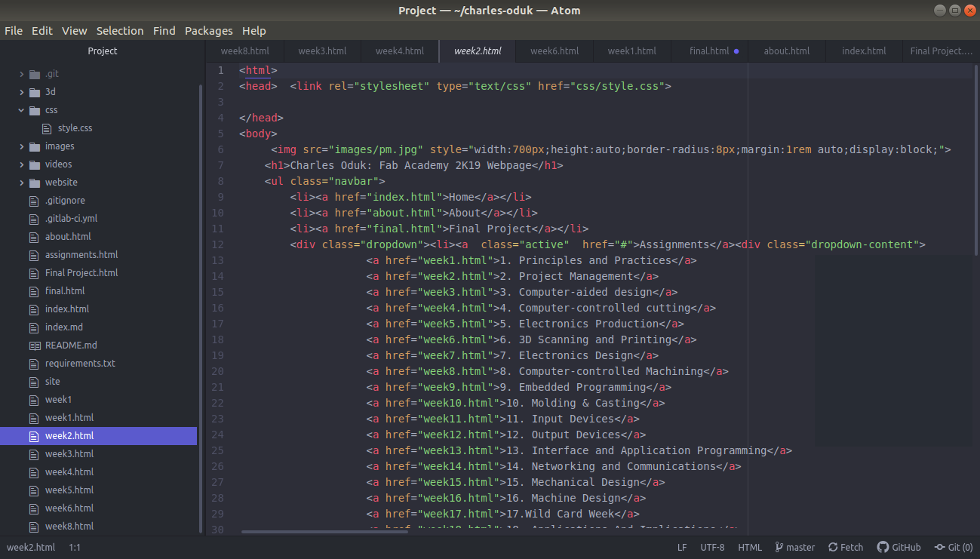980x559 pixels.
Task: Click the UTF-8 encoding selector
Action: 712,548
